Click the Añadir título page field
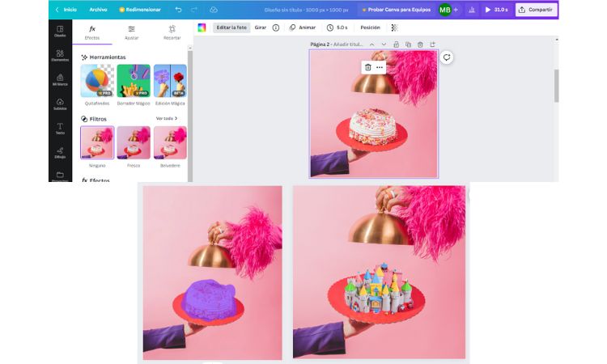Image resolution: width=607 pixels, height=364 pixels. click(x=348, y=44)
